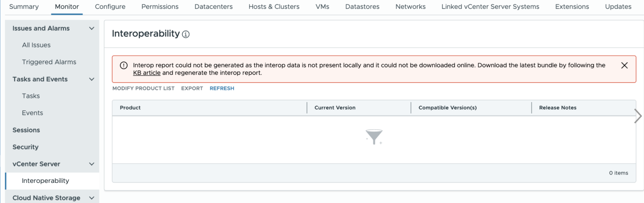Collapse the vCenter Server section
This screenshot has height=203, width=644.
click(x=92, y=164)
